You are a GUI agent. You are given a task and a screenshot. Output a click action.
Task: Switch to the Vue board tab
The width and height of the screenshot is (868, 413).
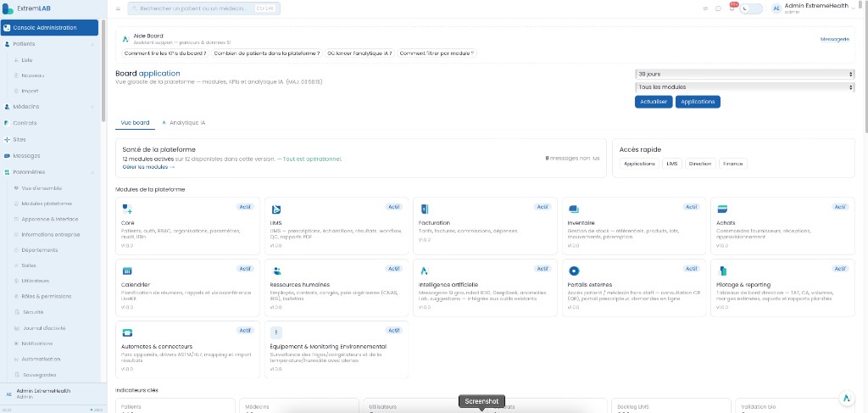[x=135, y=123]
